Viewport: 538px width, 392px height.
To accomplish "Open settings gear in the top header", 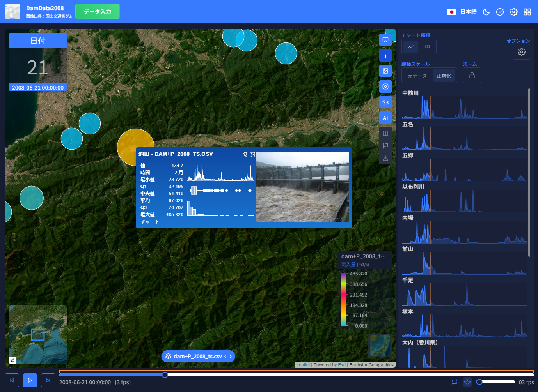I will tap(513, 12).
